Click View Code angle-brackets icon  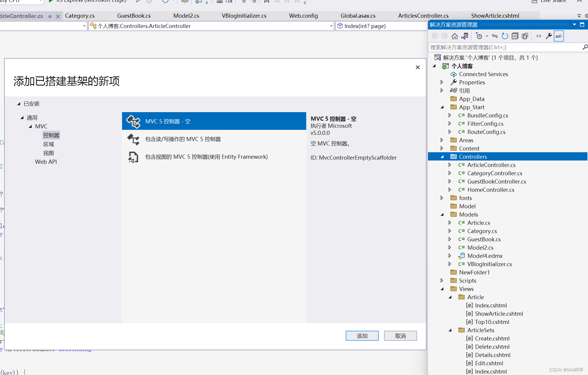pyautogui.click(x=539, y=36)
